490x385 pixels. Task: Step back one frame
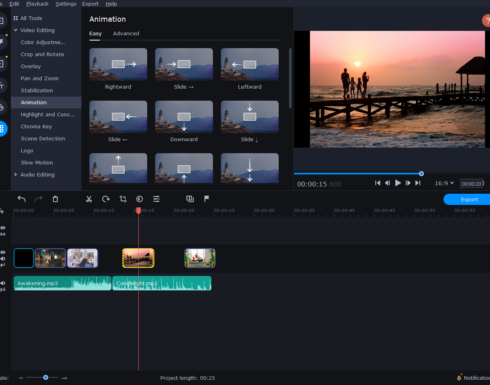point(387,183)
